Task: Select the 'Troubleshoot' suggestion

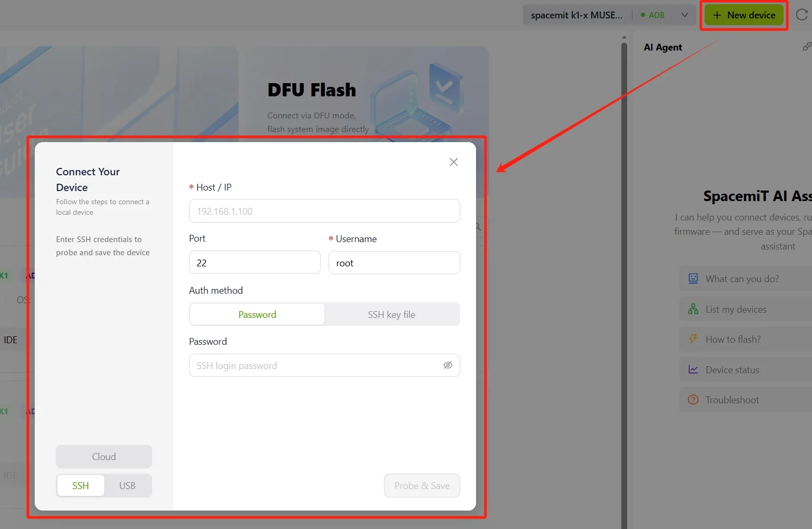Action: pyautogui.click(x=746, y=400)
